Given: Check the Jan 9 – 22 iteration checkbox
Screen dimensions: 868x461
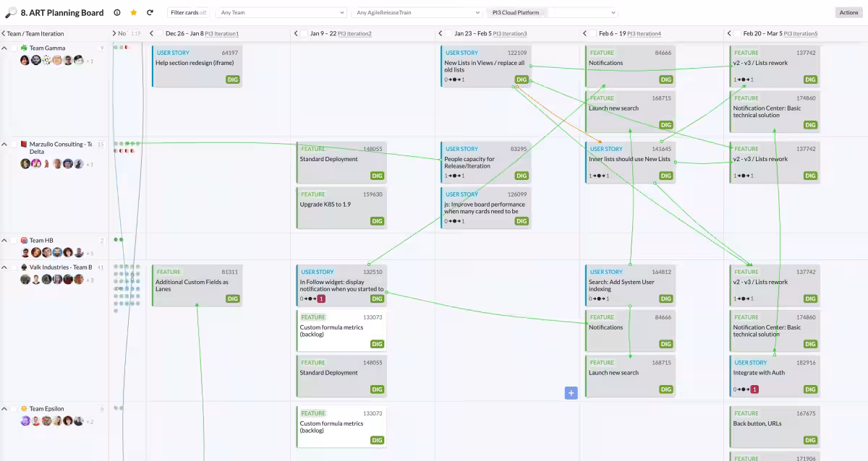Looking at the screenshot, I should 304,33.
